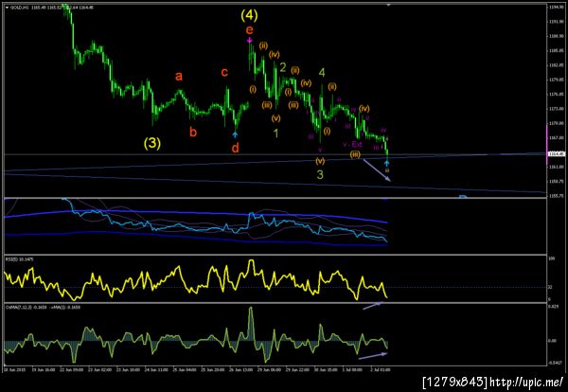The height and width of the screenshot is (392, 568).
Task: Select the blue up arrow at the latest low
Action: [x=387, y=163]
